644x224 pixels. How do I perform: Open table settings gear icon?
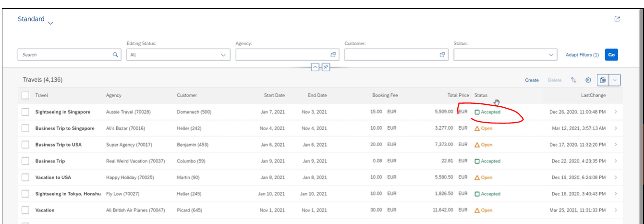tap(588, 80)
